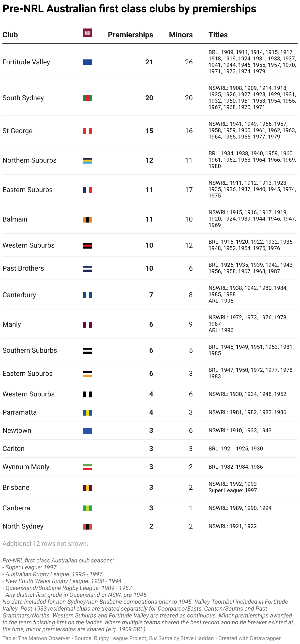Click Fortitude Valley's blue flag icon

(87, 62)
